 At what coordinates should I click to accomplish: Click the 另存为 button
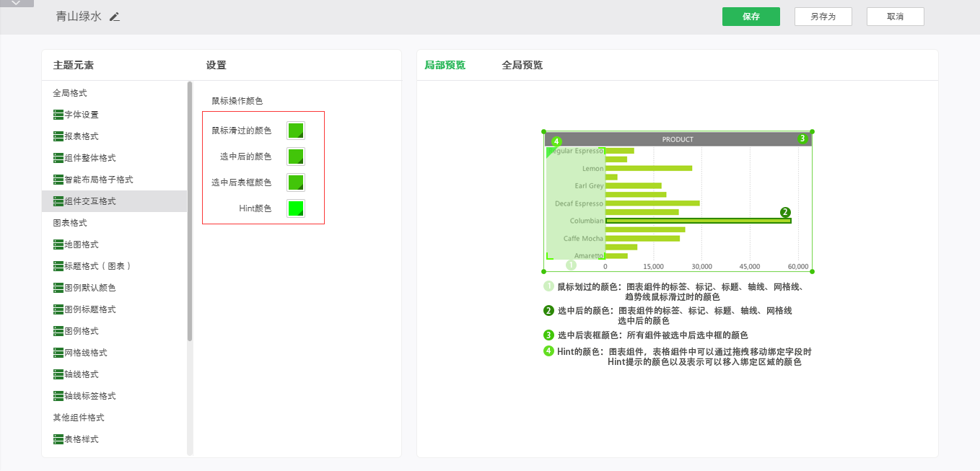coord(823,17)
